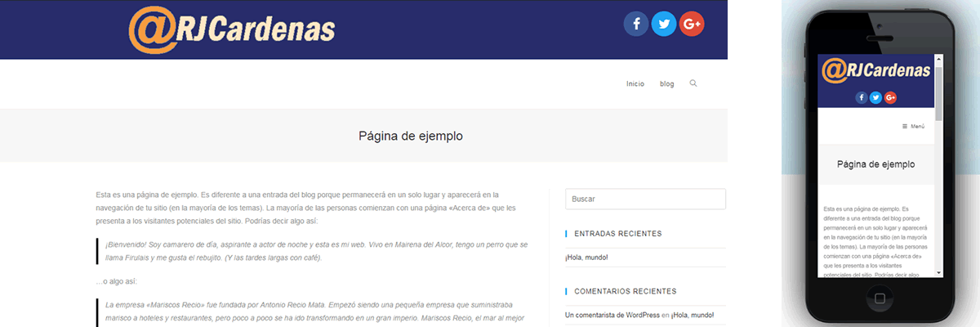Tap the Twitter icon on phone preview
This screenshot has width=980, height=327.
pyautogui.click(x=876, y=98)
